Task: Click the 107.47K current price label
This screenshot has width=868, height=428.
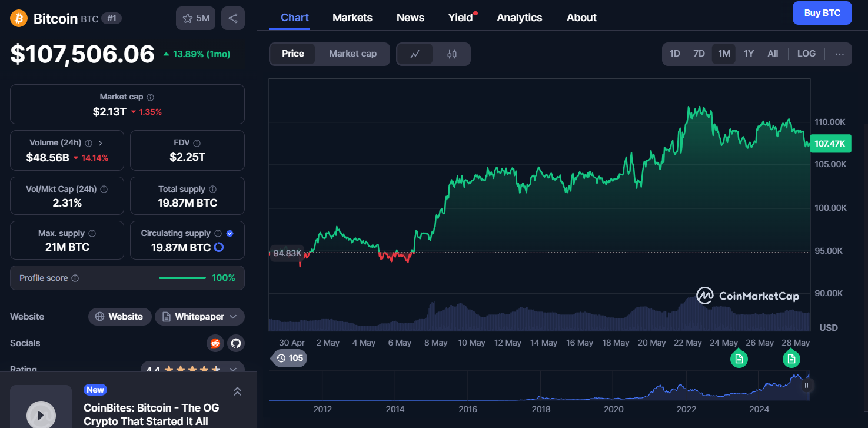Action: click(x=830, y=144)
